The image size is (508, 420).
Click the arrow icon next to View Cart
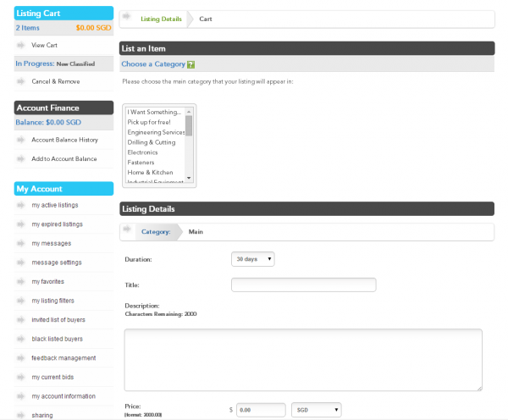pyautogui.click(x=21, y=44)
